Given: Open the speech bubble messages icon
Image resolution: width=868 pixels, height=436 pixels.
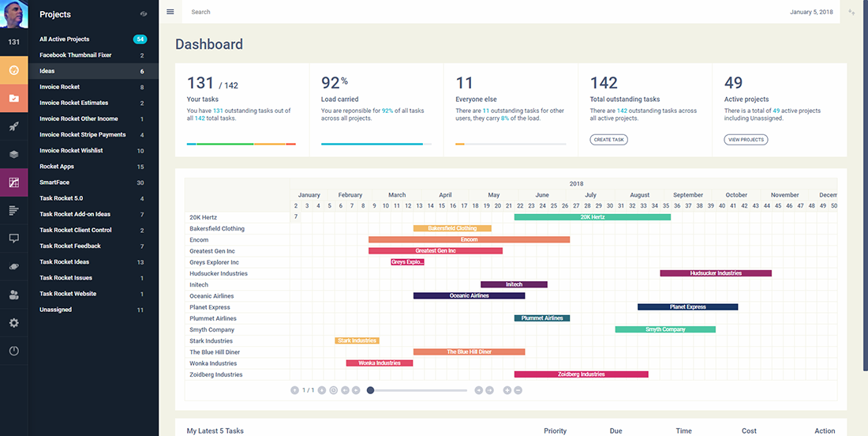Looking at the screenshot, I should coord(13,238).
